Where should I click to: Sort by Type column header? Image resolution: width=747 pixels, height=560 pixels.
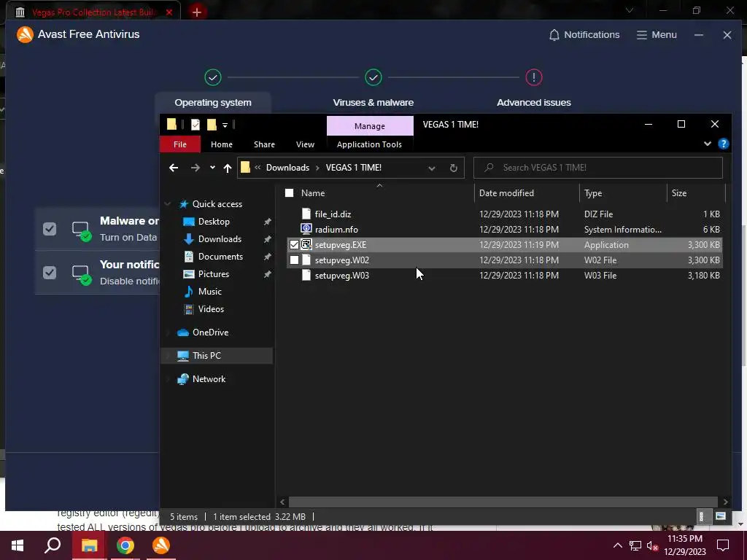coord(593,192)
